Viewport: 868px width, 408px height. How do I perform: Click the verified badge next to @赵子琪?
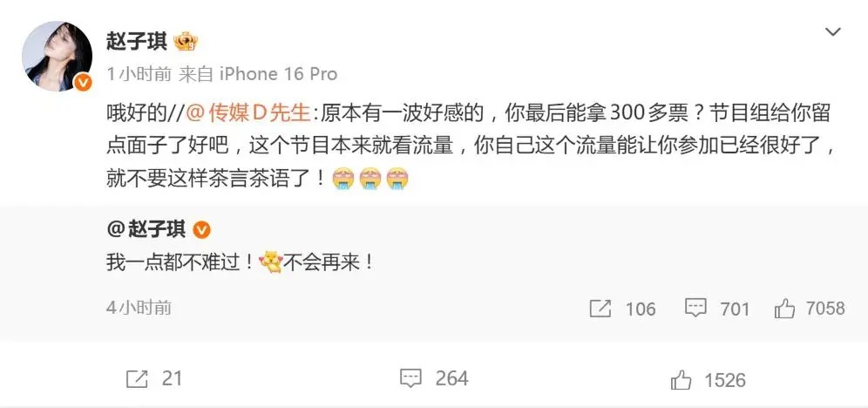[201, 228]
